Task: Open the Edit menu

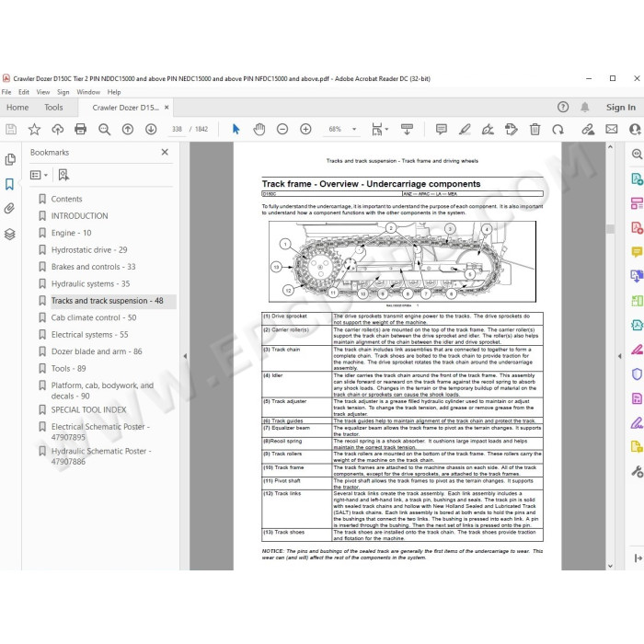Action: [x=24, y=92]
